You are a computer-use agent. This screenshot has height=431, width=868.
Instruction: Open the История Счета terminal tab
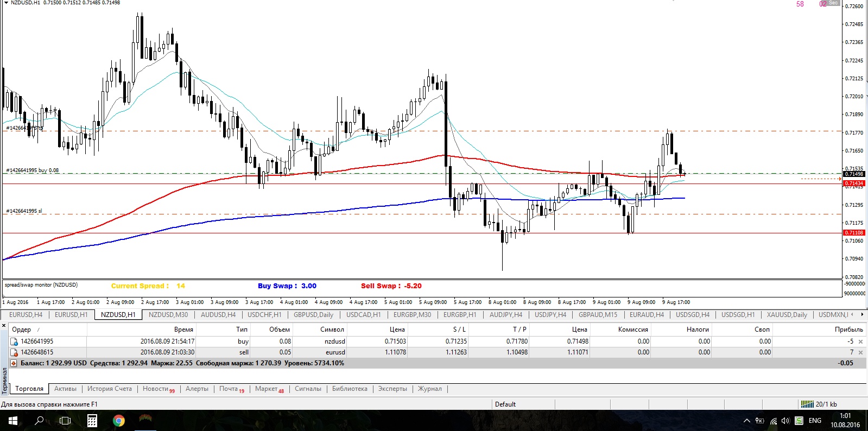[x=110, y=389]
